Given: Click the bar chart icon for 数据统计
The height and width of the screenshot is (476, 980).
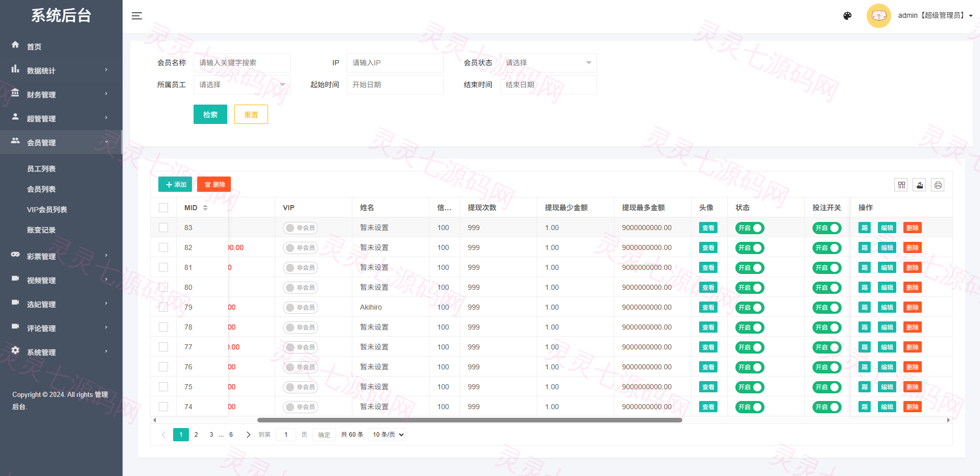Looking at the screenshot, I should 15,69.
